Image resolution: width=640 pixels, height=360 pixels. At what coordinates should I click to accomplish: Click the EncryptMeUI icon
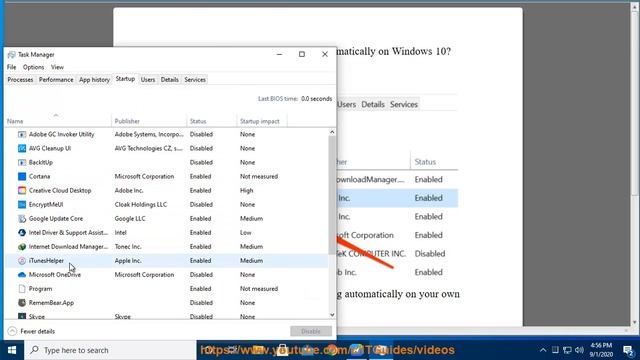22,204
